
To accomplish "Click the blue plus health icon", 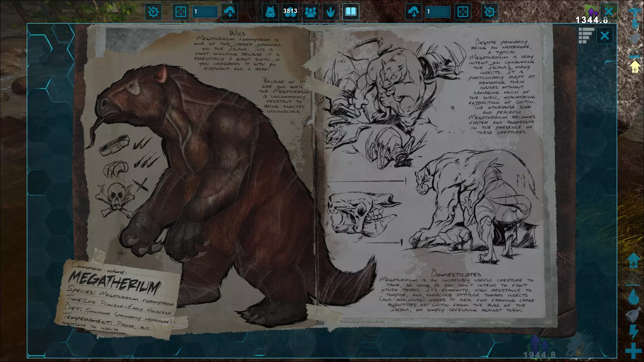I will tap(633, 351).
